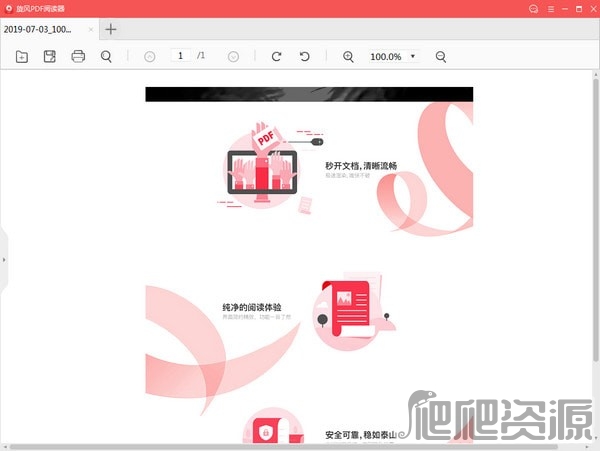The image size is (600, 451).
Task: Open a PDF file with folder icon
Action: 22,57
